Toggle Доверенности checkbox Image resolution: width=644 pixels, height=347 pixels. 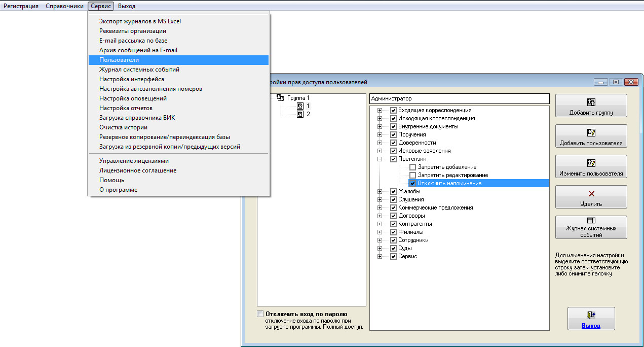(x=393, y=143)
